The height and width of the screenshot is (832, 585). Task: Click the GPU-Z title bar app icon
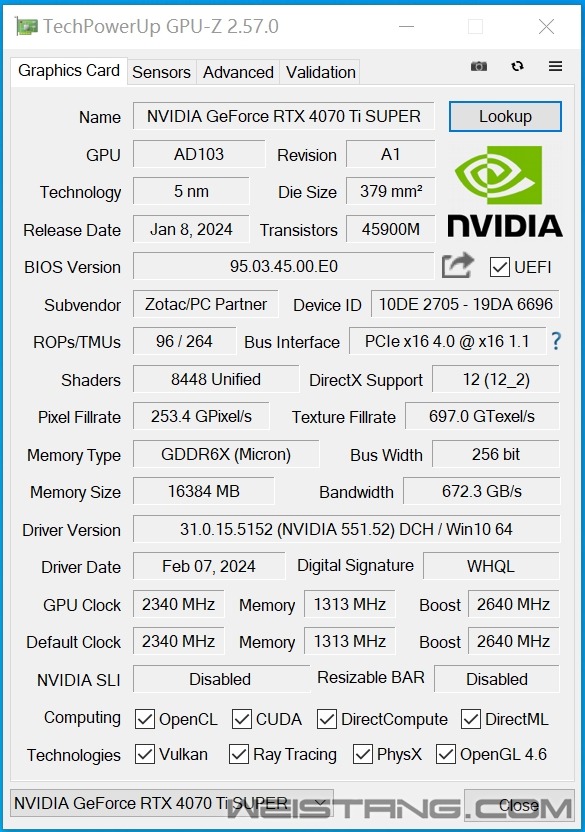[27, 27]
